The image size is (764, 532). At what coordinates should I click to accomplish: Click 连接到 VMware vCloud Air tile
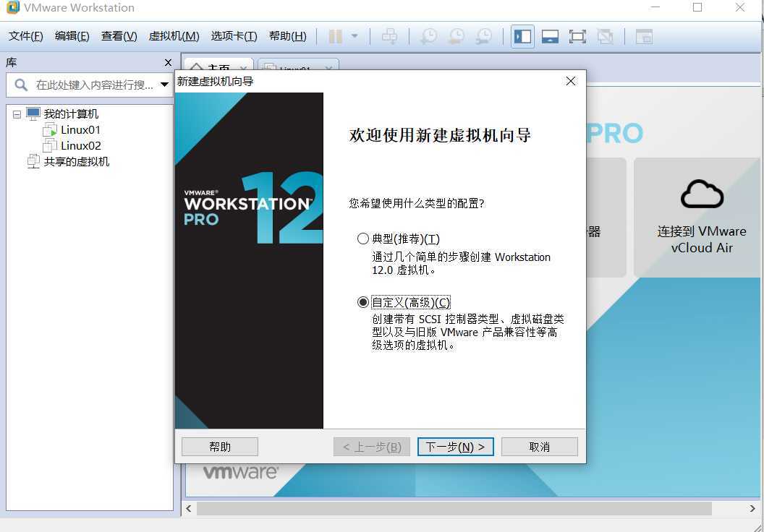pos(699,218)
